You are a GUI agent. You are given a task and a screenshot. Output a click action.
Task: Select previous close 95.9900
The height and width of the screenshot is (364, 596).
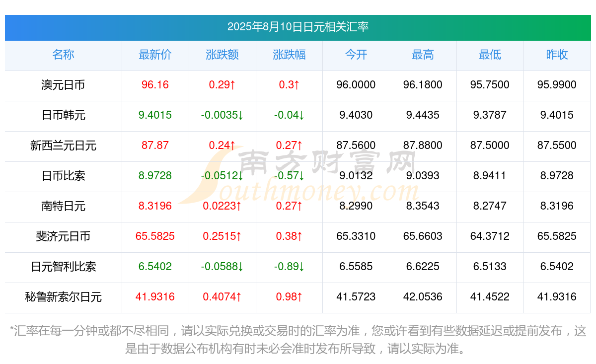click(557, 85)
